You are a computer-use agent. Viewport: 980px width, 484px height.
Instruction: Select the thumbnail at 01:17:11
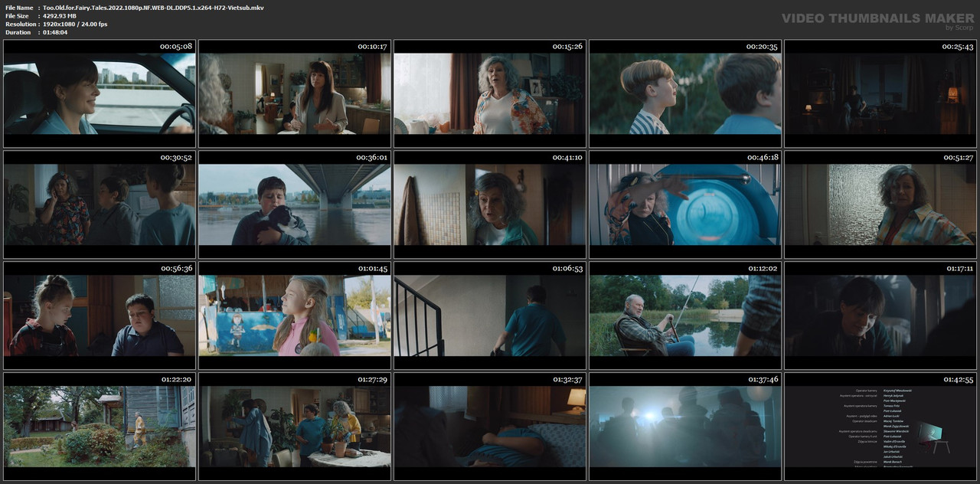(x=880, y=316)
